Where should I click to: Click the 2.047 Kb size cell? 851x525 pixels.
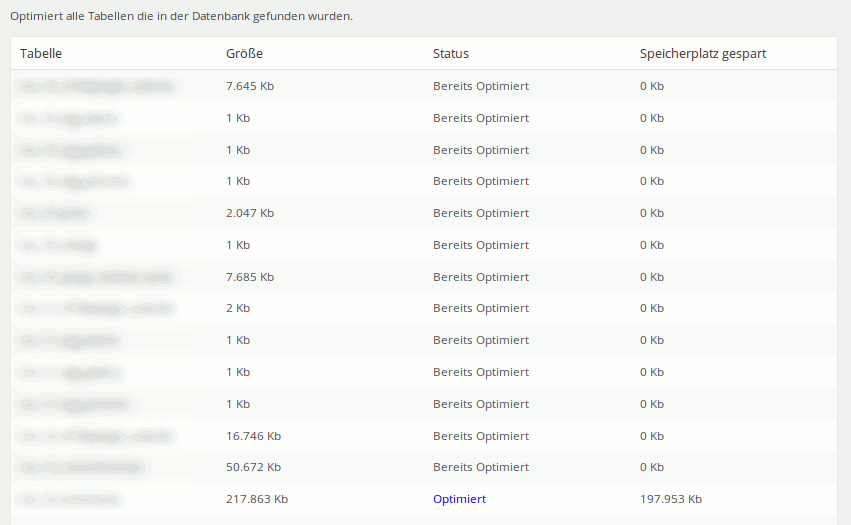tap(250, 213)
